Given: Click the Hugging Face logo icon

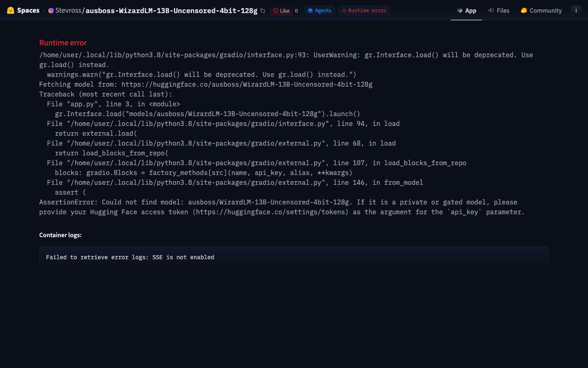Looking at the screenshot, I should coord(11,10).
